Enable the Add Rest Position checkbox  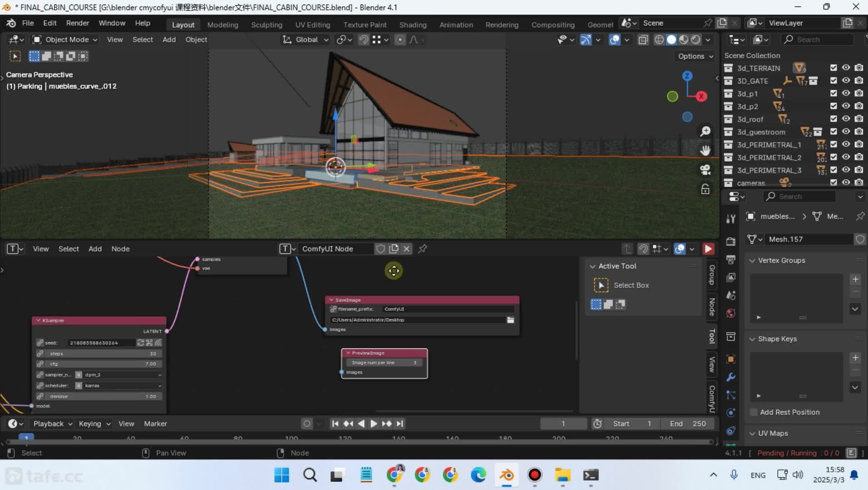pyautogui.click(x=754, y=412)
